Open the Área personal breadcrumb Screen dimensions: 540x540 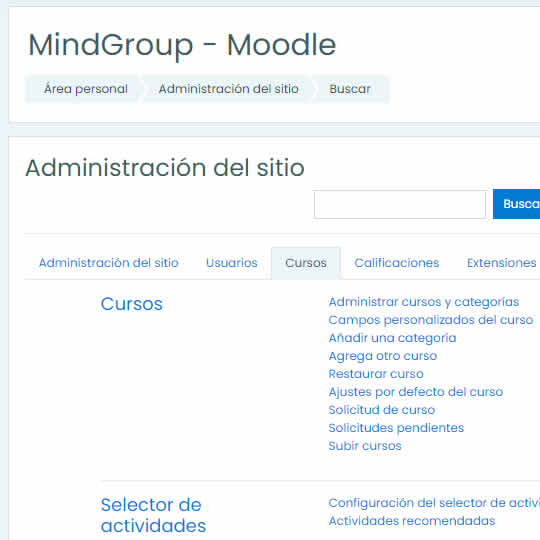[86, 89]
